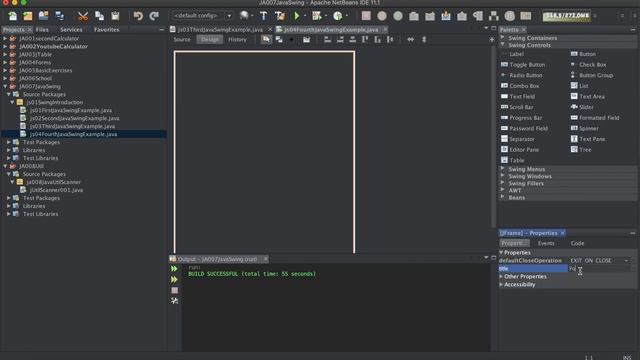Image resolution: width=640 pixels, height=360 pixels.
Task: Redo the last undone action
Action: (154, 16)
